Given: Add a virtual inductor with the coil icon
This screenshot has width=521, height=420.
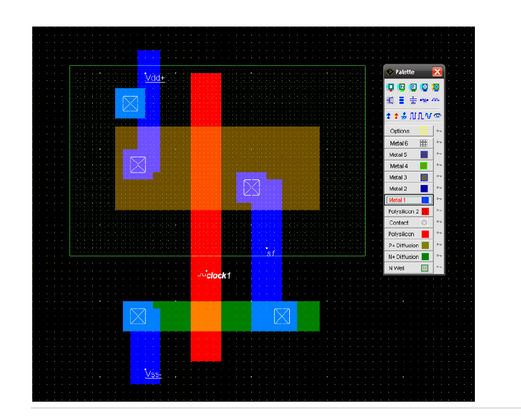Looking at the screenshot, I should click(436, 100).
